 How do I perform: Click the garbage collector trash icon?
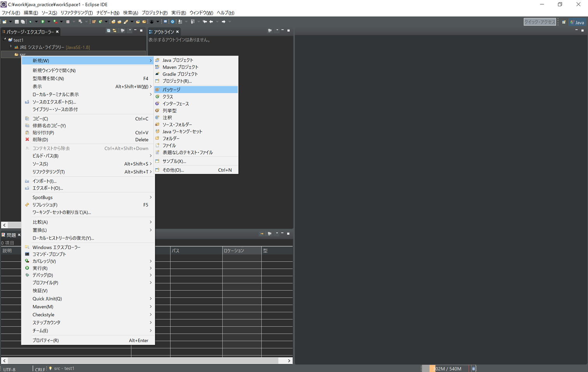click(474, 369)
